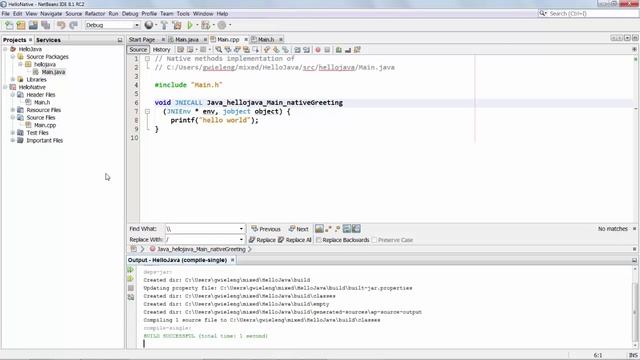Click the green Re-run icon in Output panel
This screenshot has height=360, width=640.
coord(131,270)
